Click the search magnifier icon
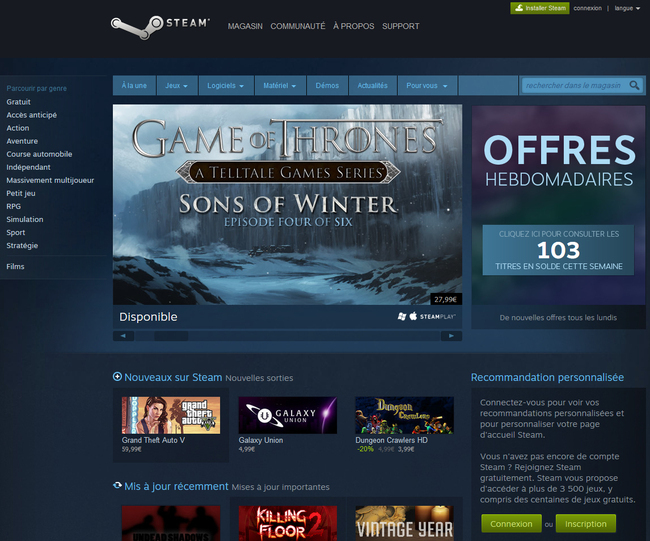Image resolution: width=650 pixels, height=541 pixels. (634, 85)
